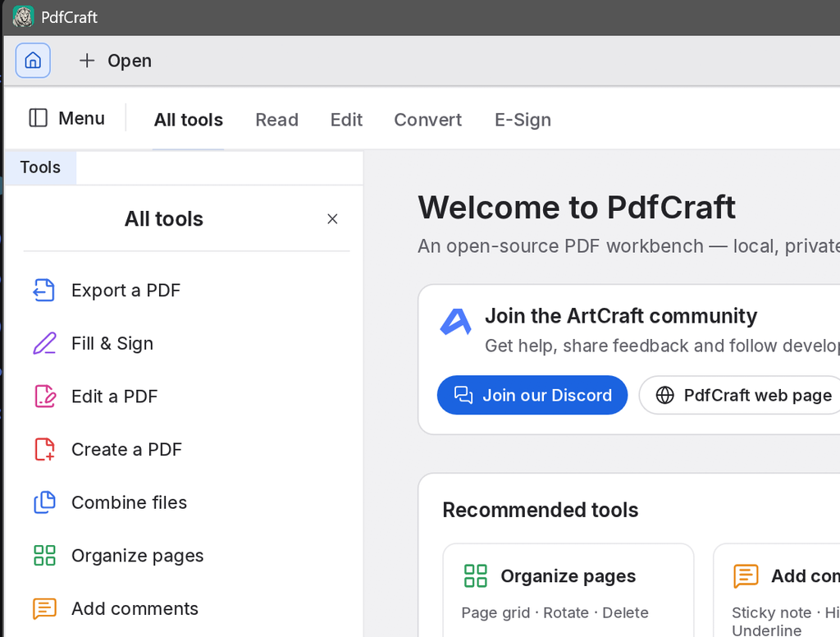Select Edit a PDF text in tools list

(115, 396)
